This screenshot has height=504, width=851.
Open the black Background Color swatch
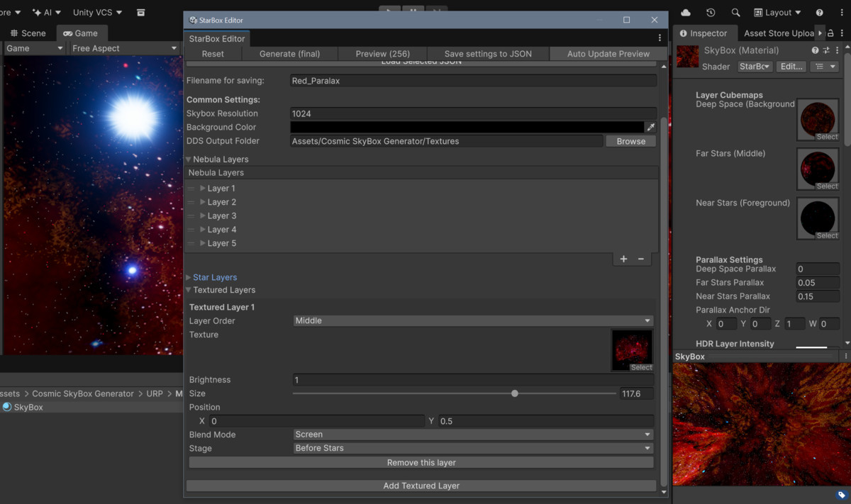click(467, 128)
